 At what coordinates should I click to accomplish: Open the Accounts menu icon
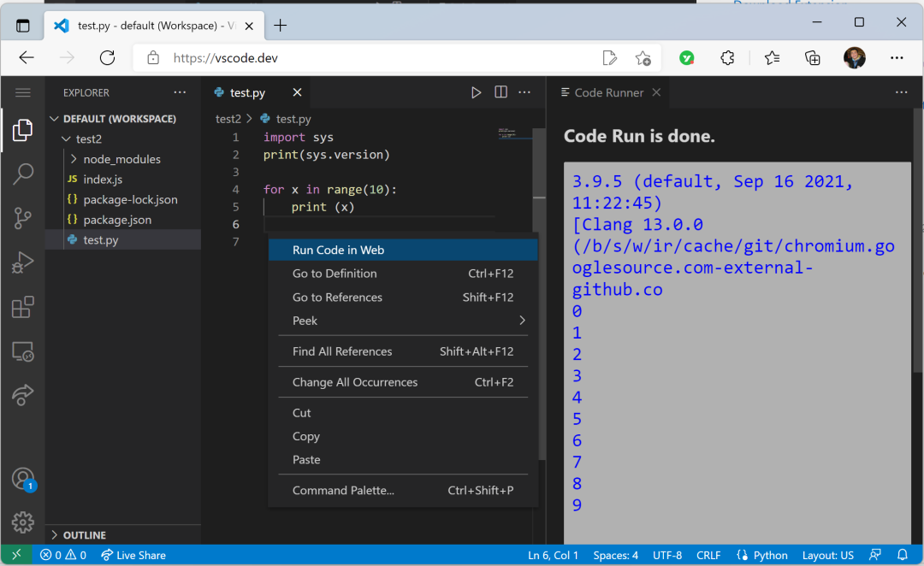tap(23, 479)
